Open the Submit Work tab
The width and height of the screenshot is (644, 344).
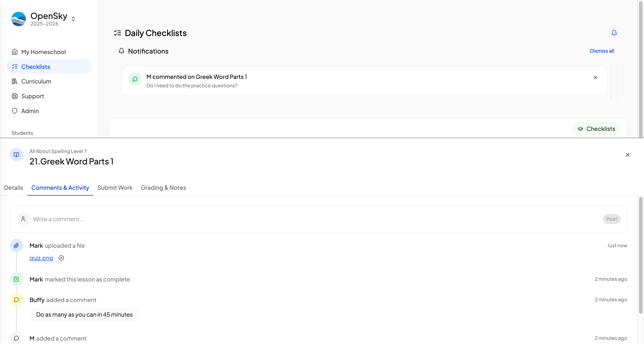pyautogui.click(x=115, y=188)
